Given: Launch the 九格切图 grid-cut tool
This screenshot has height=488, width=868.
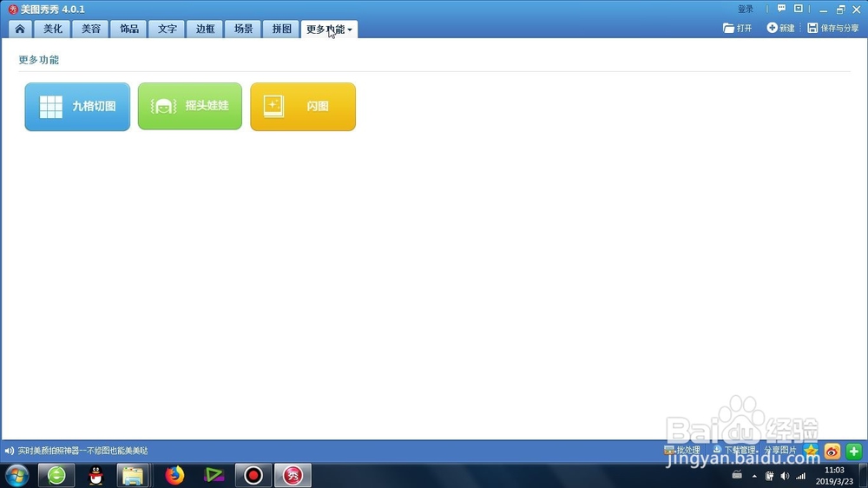Looking at the screenshot, I should click(77, 107).
